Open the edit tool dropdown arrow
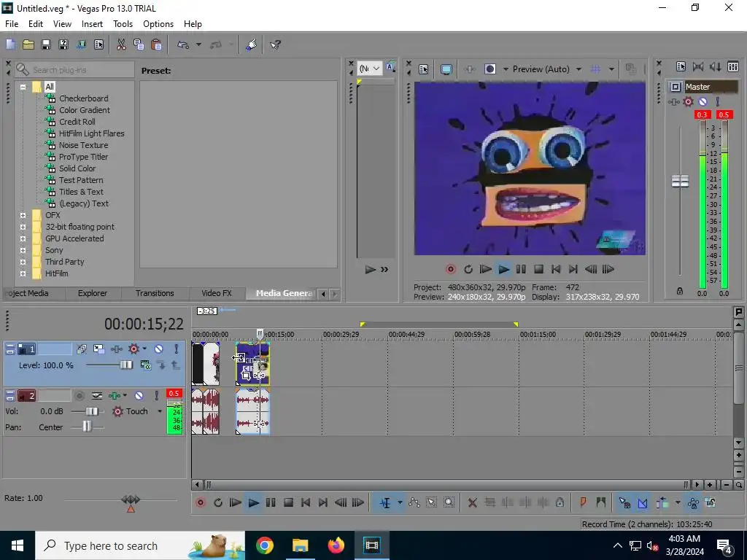Screen dimensions: 747x560 pos(400,502)
